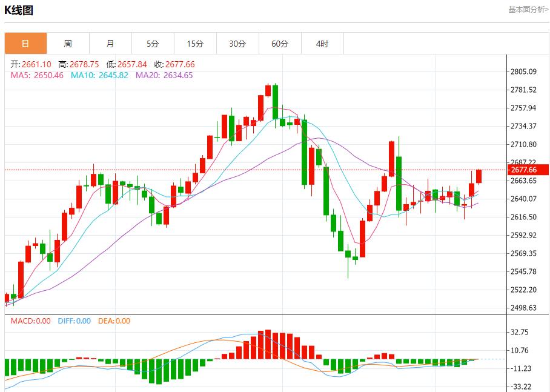
Task: Open the 5分 interval tab
Action: 153,44
